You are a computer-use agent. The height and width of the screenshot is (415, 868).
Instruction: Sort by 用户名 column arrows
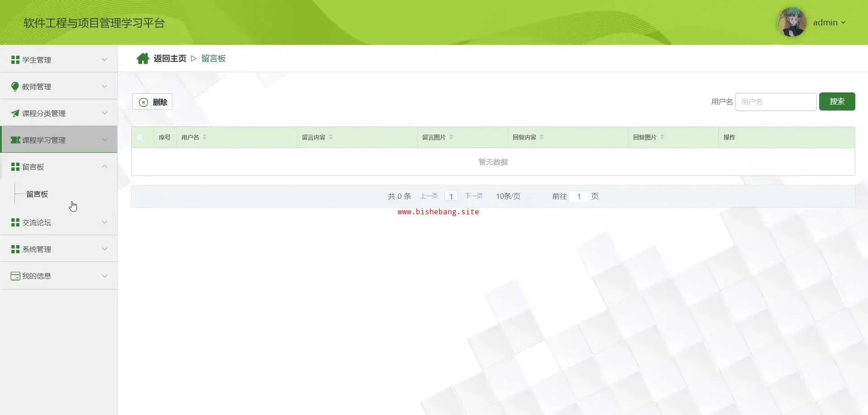(x=205, y=137)
